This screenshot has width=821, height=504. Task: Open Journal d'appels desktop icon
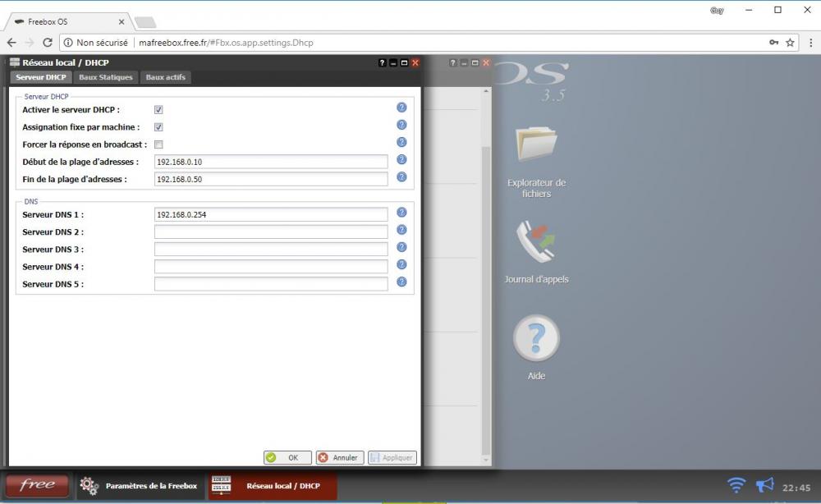click(536, 252)
